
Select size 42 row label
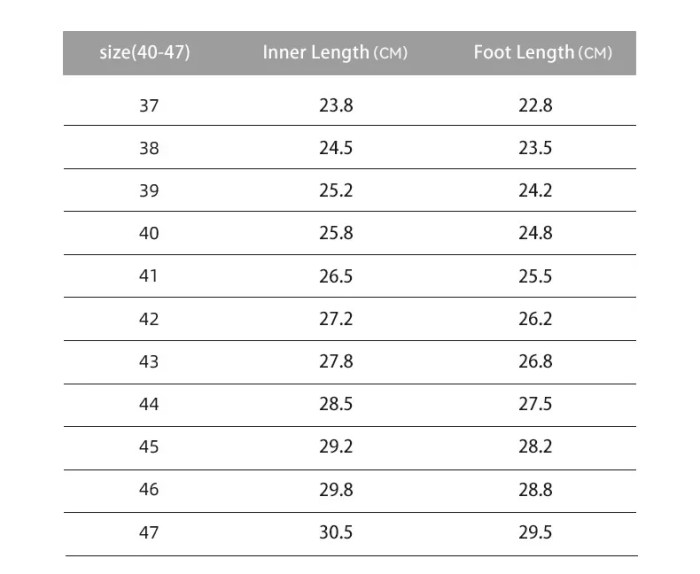(149, 319)
